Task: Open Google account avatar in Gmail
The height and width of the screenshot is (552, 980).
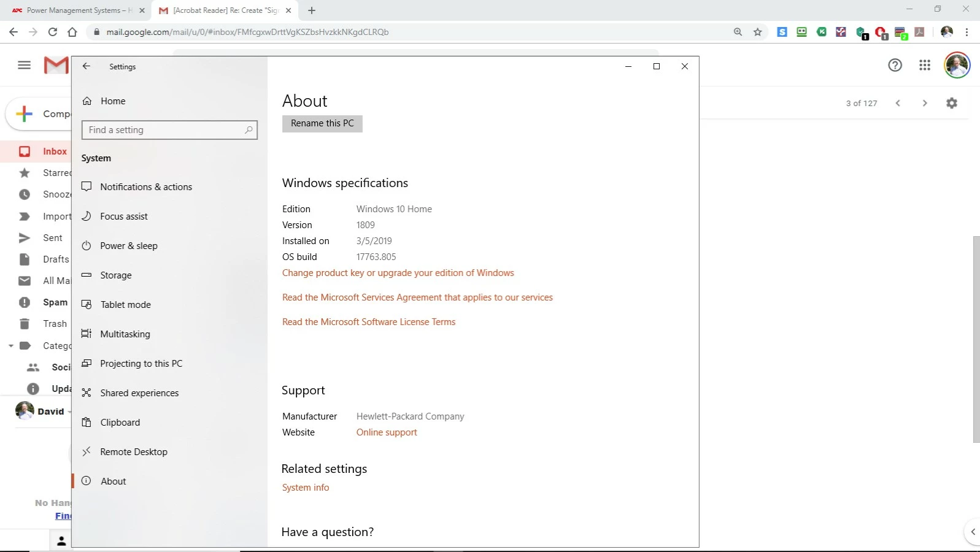Action: 957,65
